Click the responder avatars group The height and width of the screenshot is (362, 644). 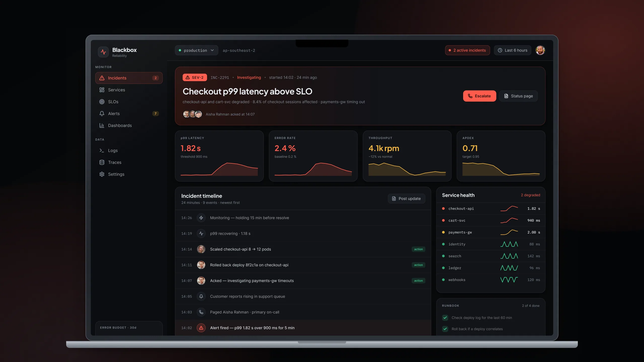click(x=192, y=114)
